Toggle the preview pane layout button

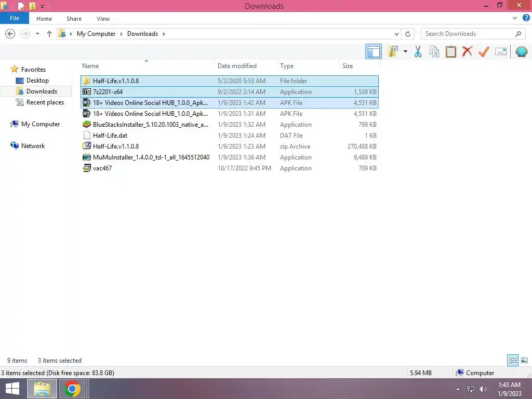(373, 51)
